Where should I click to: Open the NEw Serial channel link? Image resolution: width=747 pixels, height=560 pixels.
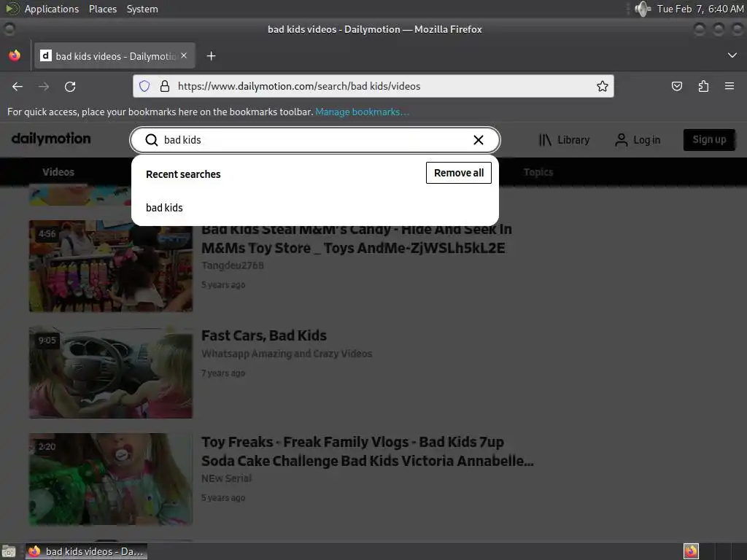tap(226, 478)
